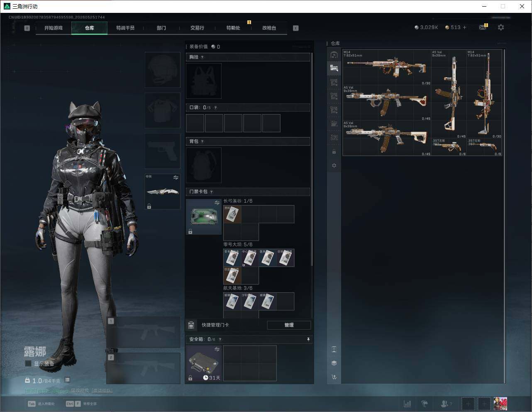Click the warehouse vertical scrollbar
Viewport: 532px width, 412px height.
504,216
